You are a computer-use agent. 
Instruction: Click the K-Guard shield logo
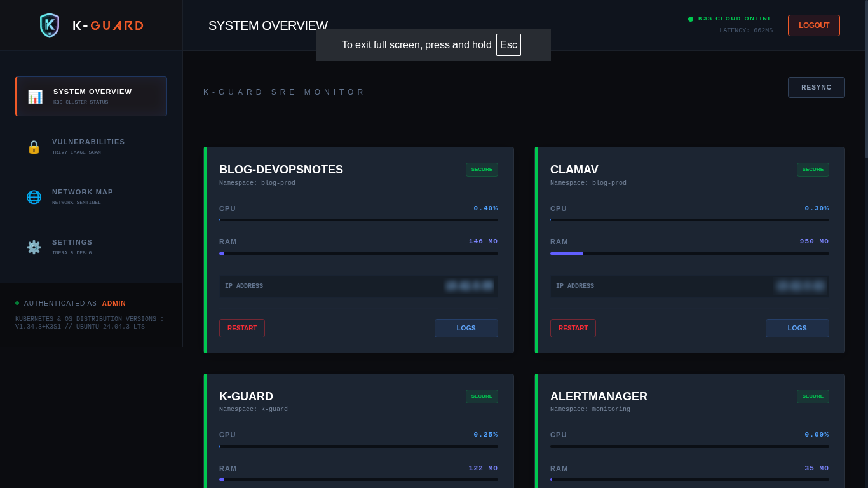49,25
